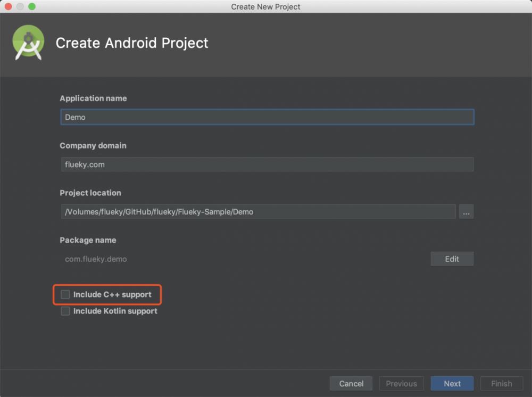Click inside the Project location path field
The image size is (532, 397).
pyautogui.click(x=258, y=212)
